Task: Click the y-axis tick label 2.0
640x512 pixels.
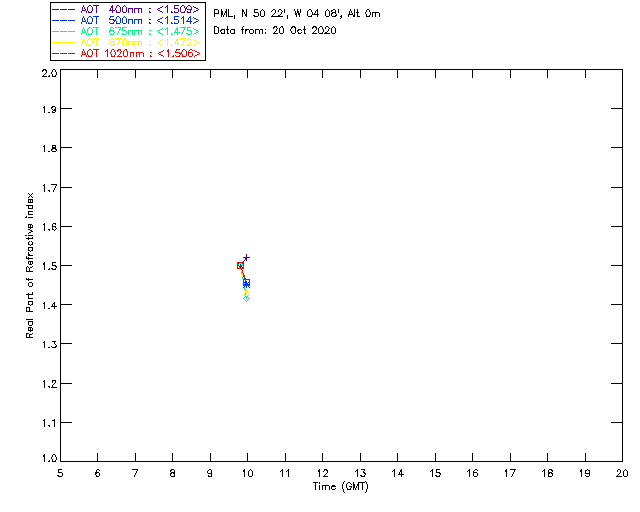Action: 49,73
